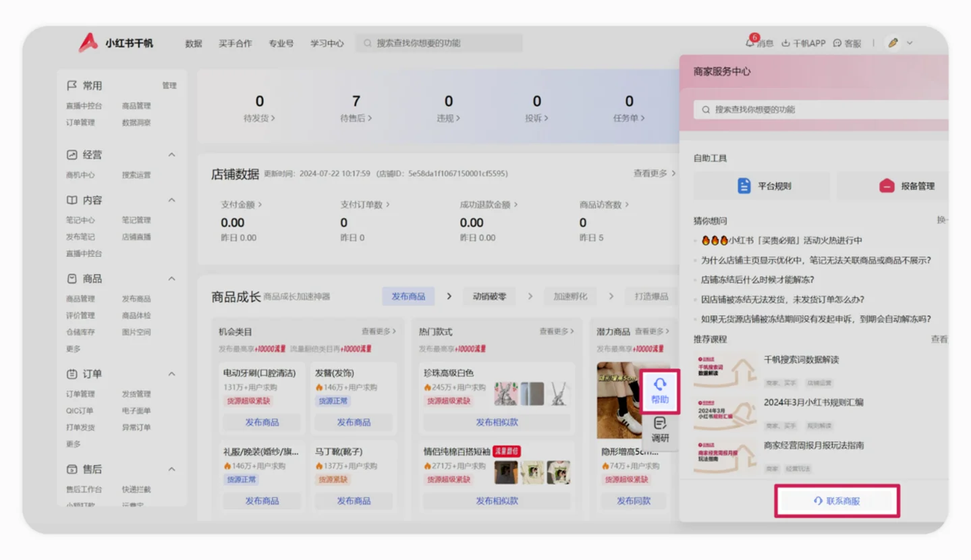The image size is (971, 560).
Task: Click the 帮助 help floating button
Action: (x=660, y=391)
